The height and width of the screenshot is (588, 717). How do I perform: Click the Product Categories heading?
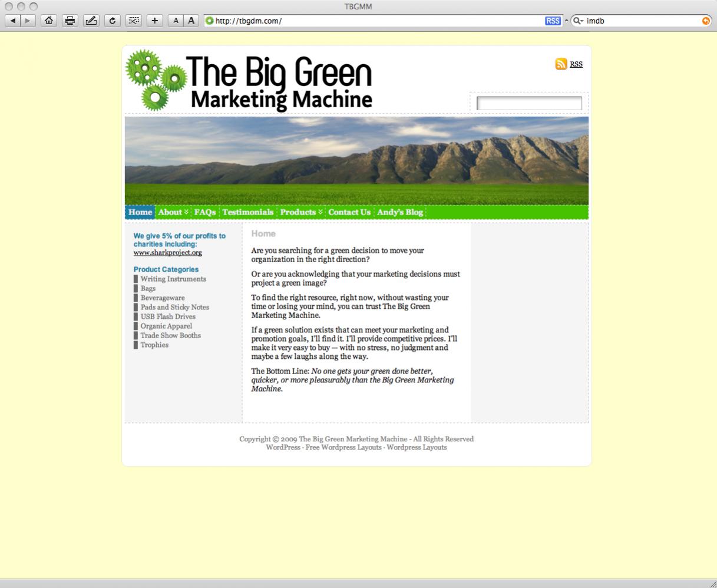pos(166,270)
